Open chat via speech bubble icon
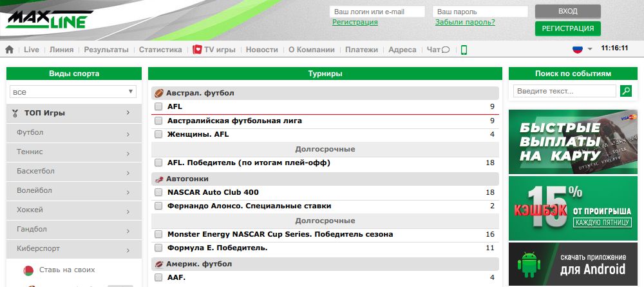Screen dimensions: 644x287 [x=445, y=50]
